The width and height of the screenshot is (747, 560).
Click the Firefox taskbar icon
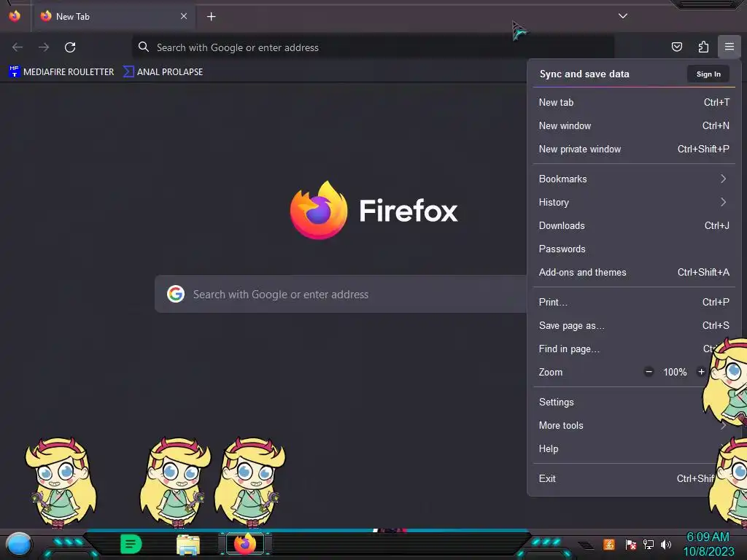point(245,544)
